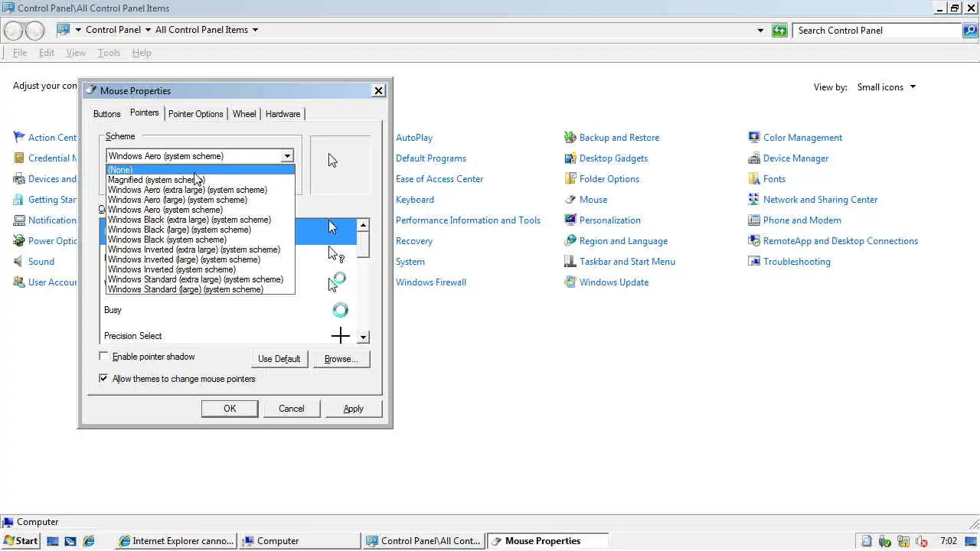Switch to the Pointer Options tab
980x551 pixels.
[196, 114]
